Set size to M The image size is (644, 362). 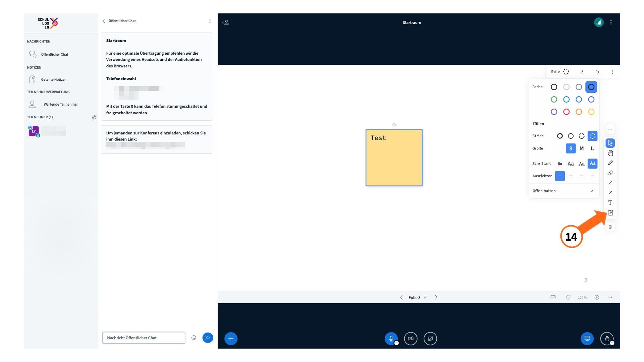tap(582, 148)
